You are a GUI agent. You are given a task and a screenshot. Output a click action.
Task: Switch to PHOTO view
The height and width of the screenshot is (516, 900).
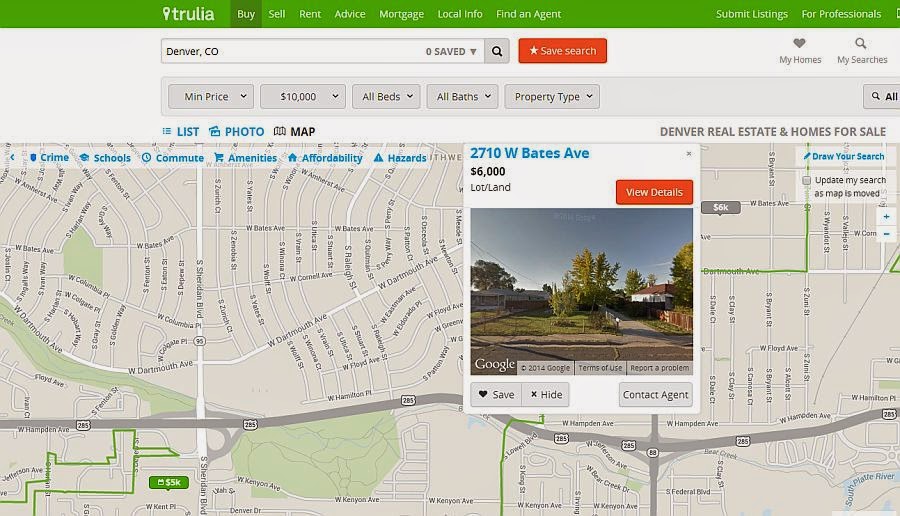point(236,131)
